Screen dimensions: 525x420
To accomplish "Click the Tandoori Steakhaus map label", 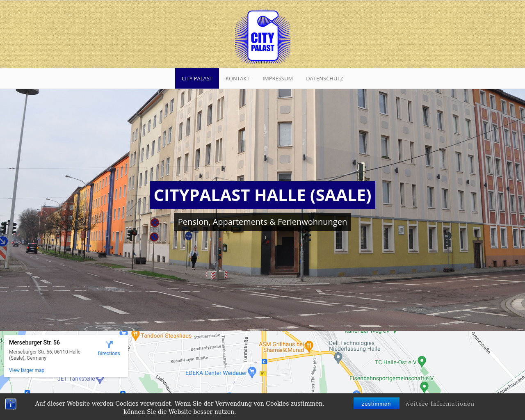I will 166,336.
